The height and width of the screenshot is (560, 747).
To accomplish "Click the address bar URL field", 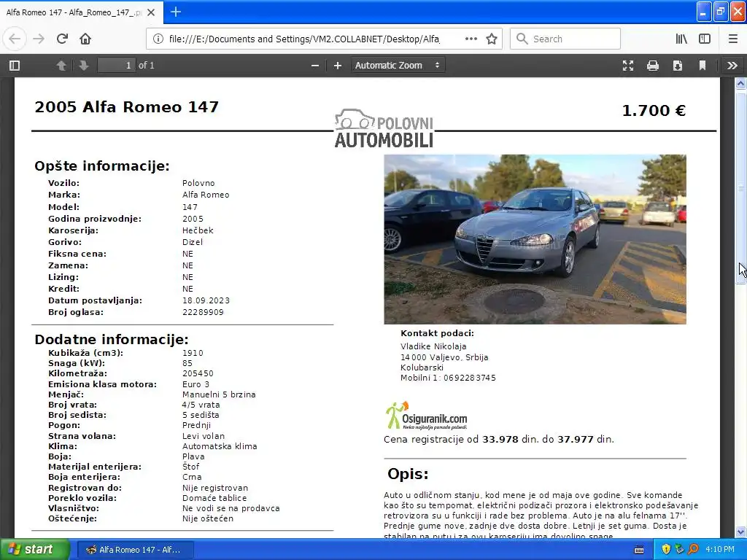I will [305, 39].
